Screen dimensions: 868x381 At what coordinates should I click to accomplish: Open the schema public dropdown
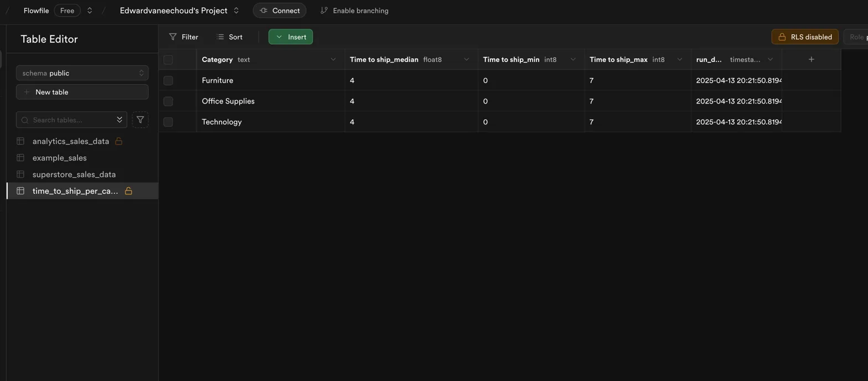(82, 73)
